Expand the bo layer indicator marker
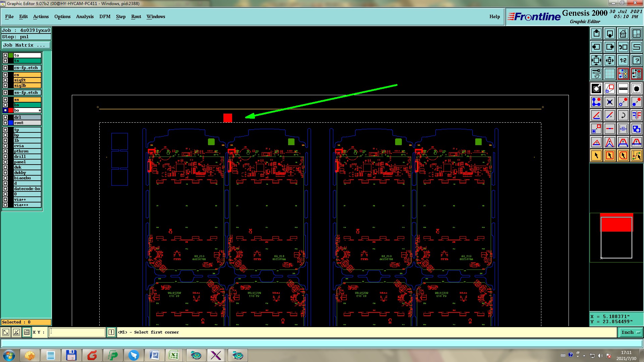 [40, 110]
